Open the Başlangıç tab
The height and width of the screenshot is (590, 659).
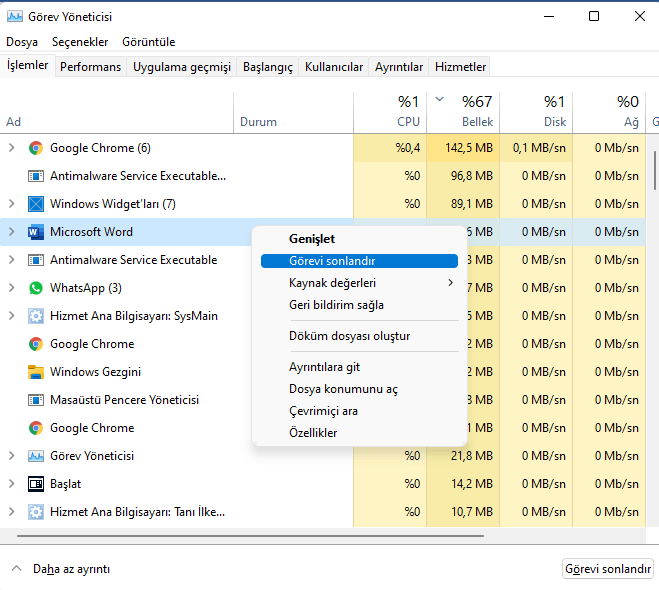tap(269, 67)
